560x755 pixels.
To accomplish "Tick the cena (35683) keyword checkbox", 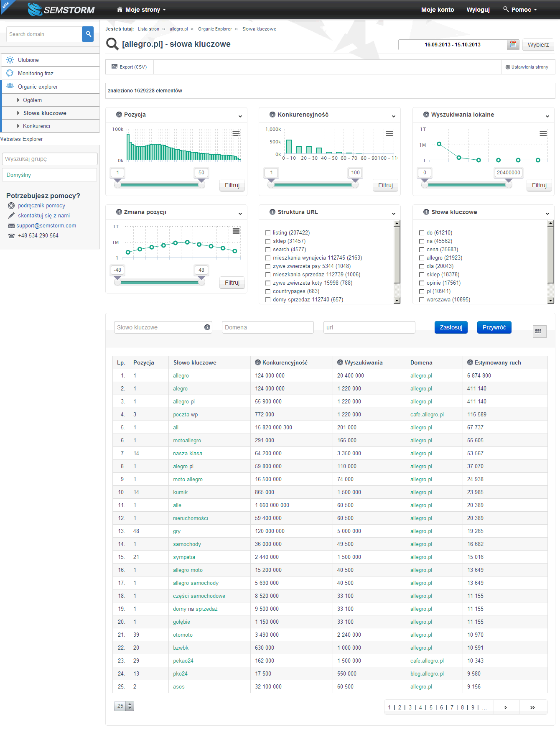I will coord(422,250).
